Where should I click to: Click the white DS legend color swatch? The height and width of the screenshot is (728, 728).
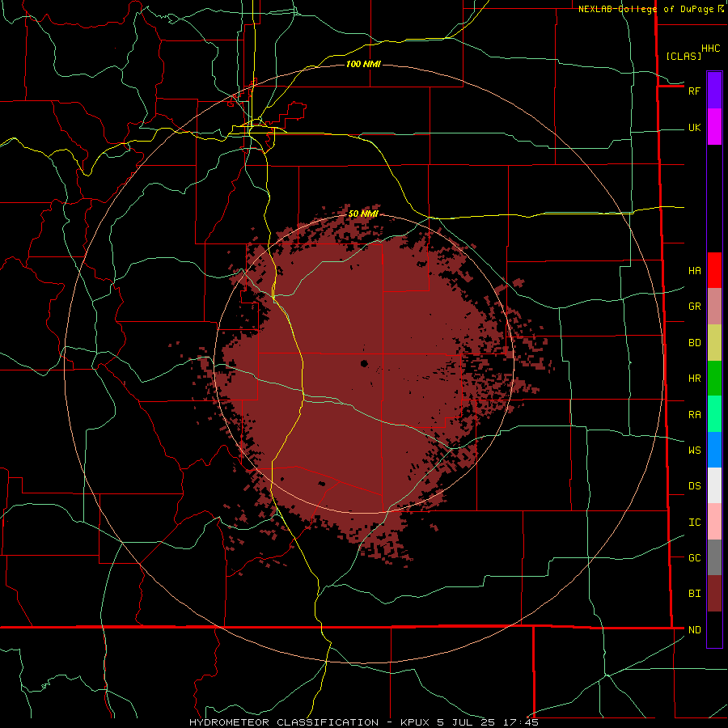[714, 485]
